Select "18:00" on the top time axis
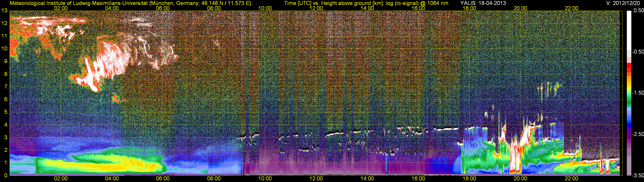Screen dimensions: 644x182 point(469,8)
